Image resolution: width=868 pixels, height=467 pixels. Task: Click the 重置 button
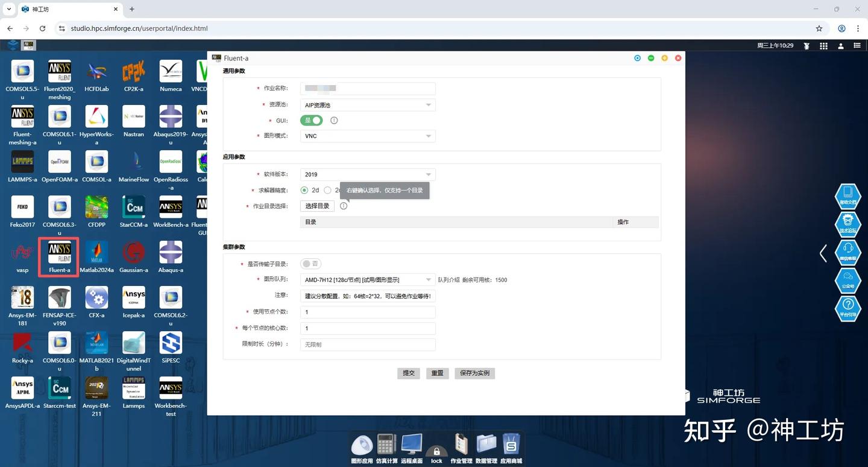tap(437, 373)
